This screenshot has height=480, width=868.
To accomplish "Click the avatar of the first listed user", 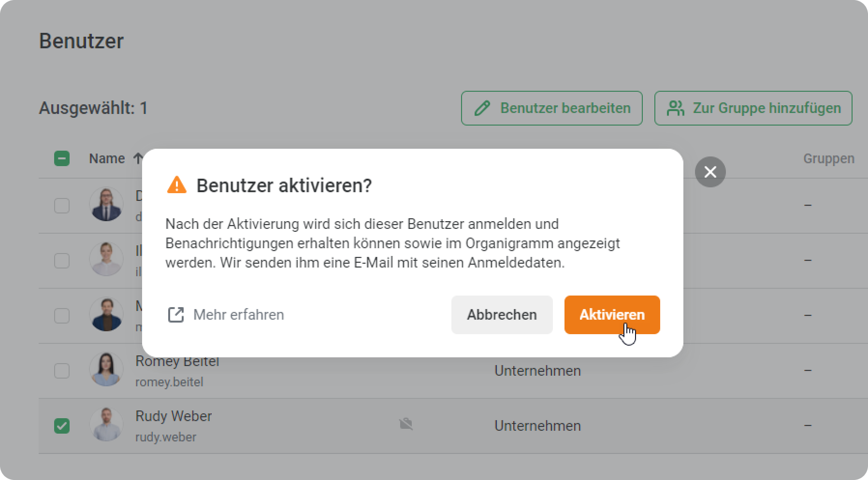I will [106, 204].
